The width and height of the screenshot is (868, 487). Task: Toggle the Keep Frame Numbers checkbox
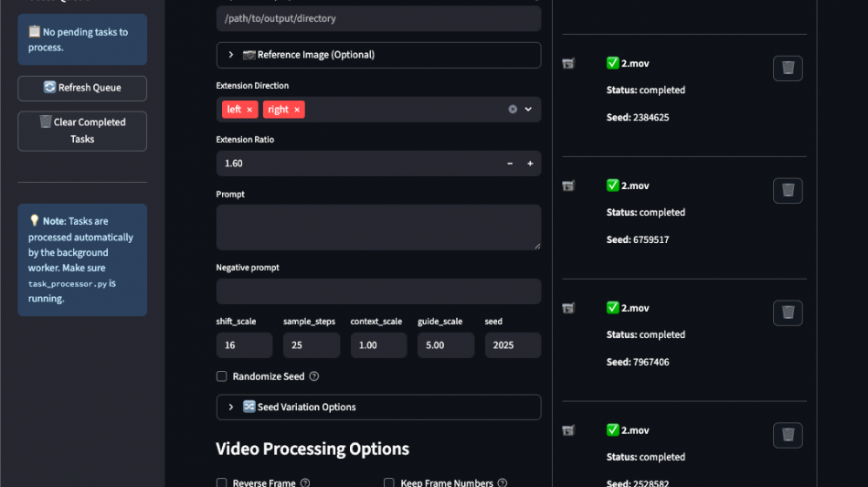[x=388, y=482]
